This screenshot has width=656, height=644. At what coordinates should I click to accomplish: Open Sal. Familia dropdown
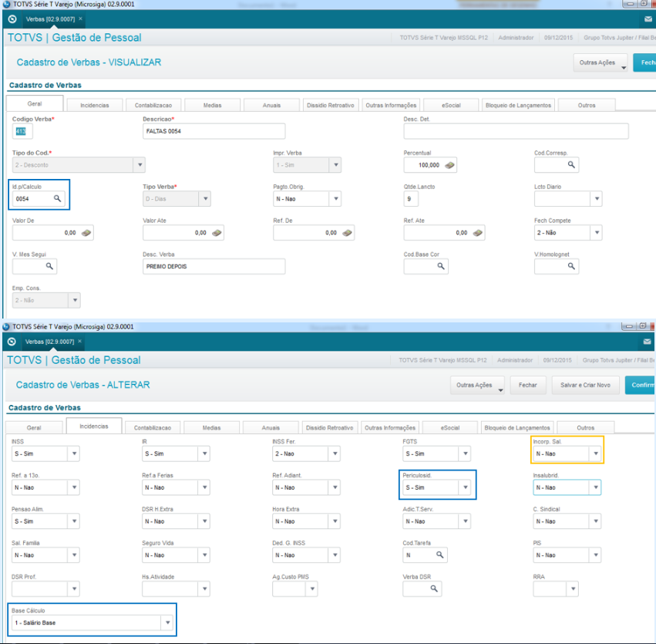point(74,555)
